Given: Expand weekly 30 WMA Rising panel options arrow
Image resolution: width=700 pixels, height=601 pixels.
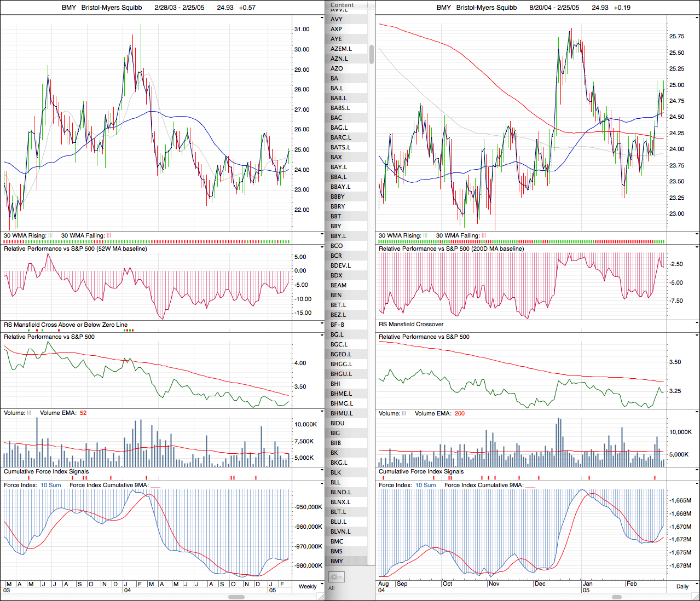Looking at the screenshot, I should (322, 235).
